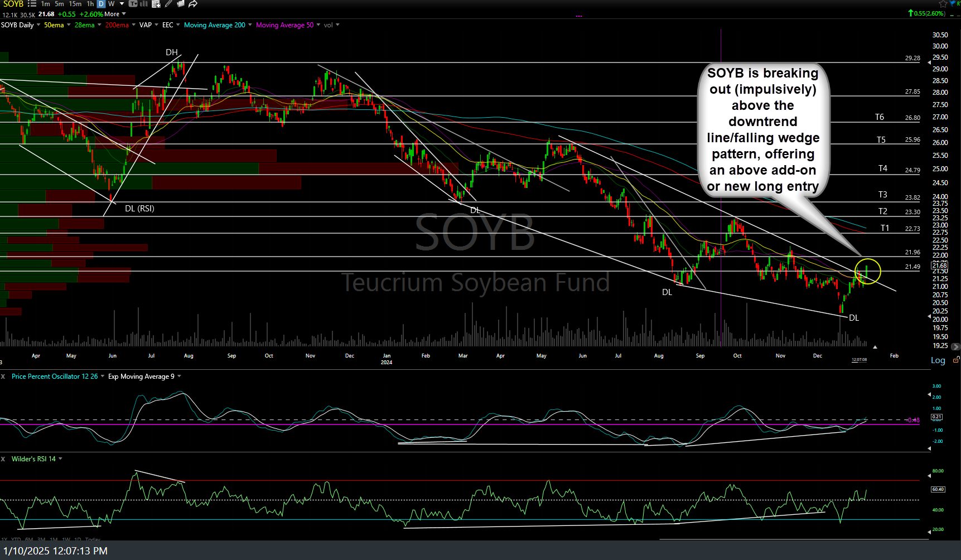The height and width of the screenshot is (560, 961).
Task: Click the RSI value tag 60.40
Action: [x=938, y=489]
